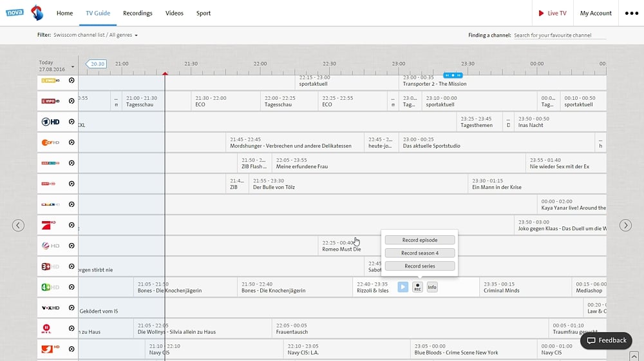Select Das aktuelle Sportstudio programme
The width and height of the screenshot is (644, 361).
[496, 142]
